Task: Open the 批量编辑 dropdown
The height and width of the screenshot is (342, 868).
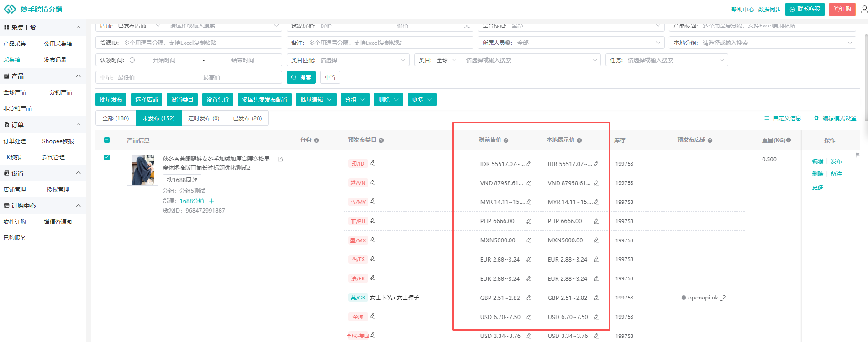Action: click(316, 100)
